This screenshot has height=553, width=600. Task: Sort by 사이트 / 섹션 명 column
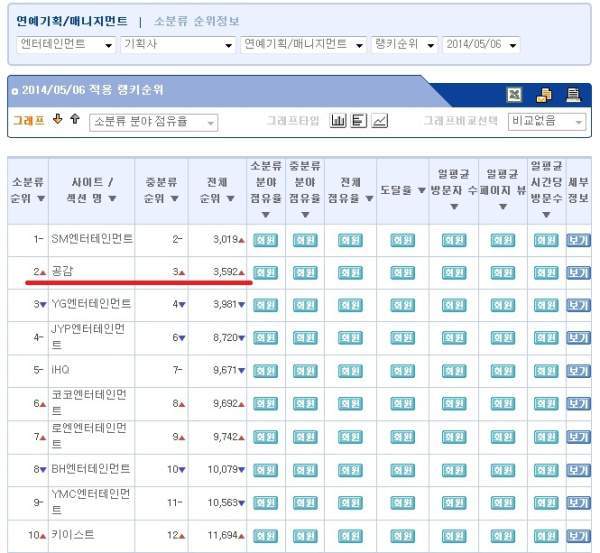click(x=92, y=190)
